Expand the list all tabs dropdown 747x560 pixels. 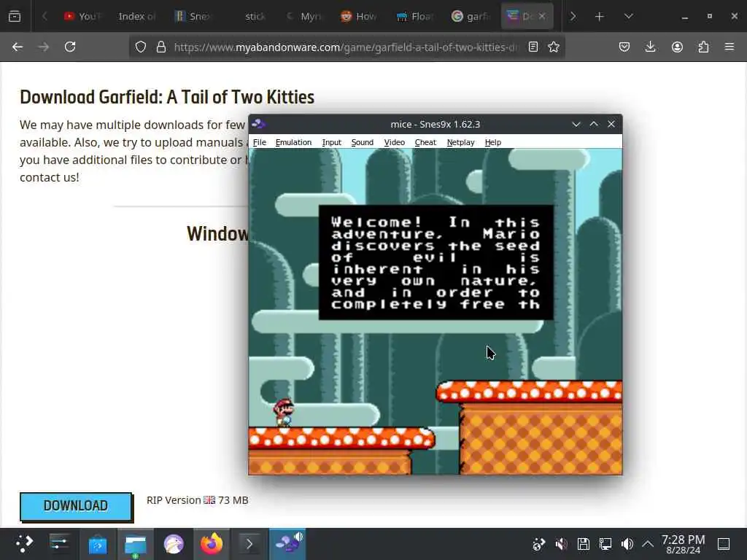point(628,16)
